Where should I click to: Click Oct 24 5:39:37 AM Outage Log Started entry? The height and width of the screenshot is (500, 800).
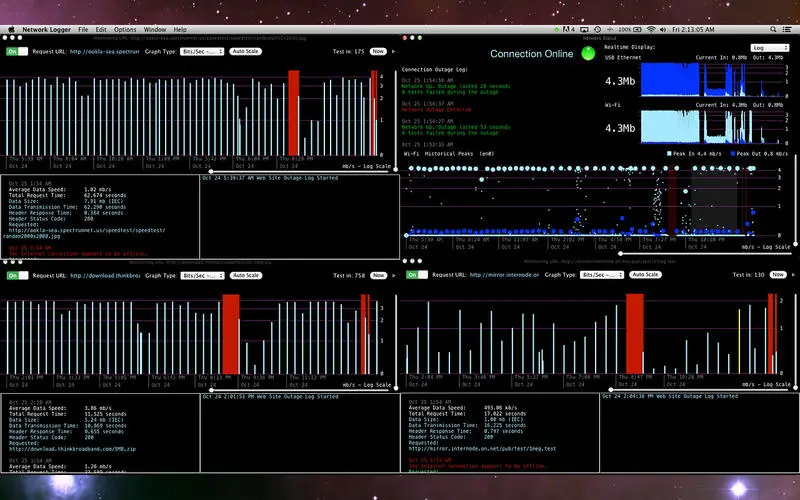[270, 178]
